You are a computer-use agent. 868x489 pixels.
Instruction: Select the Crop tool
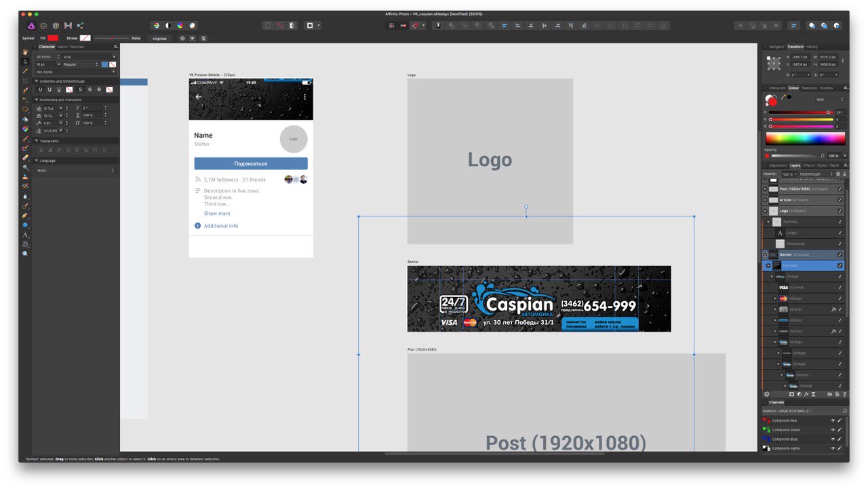25,80
